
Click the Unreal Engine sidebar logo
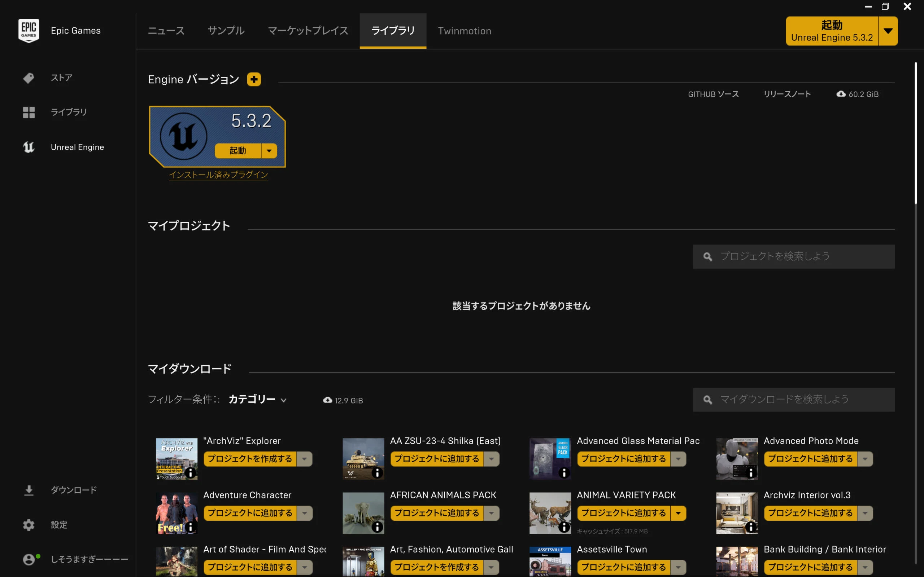coord(29,147)
